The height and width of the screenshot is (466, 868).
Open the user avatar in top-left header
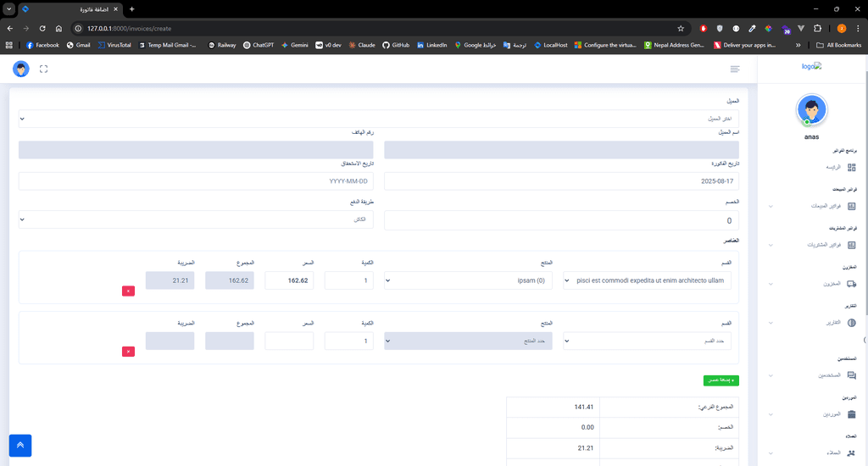click(21, 69)
